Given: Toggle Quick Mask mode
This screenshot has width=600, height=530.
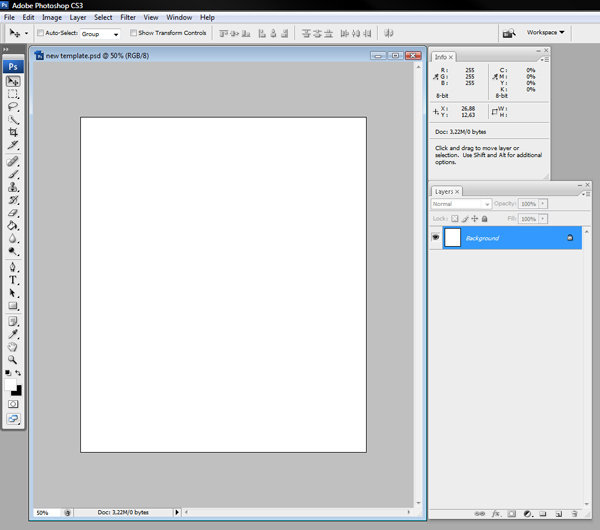Looking at the screenshot, I should (x=13, y=404).
